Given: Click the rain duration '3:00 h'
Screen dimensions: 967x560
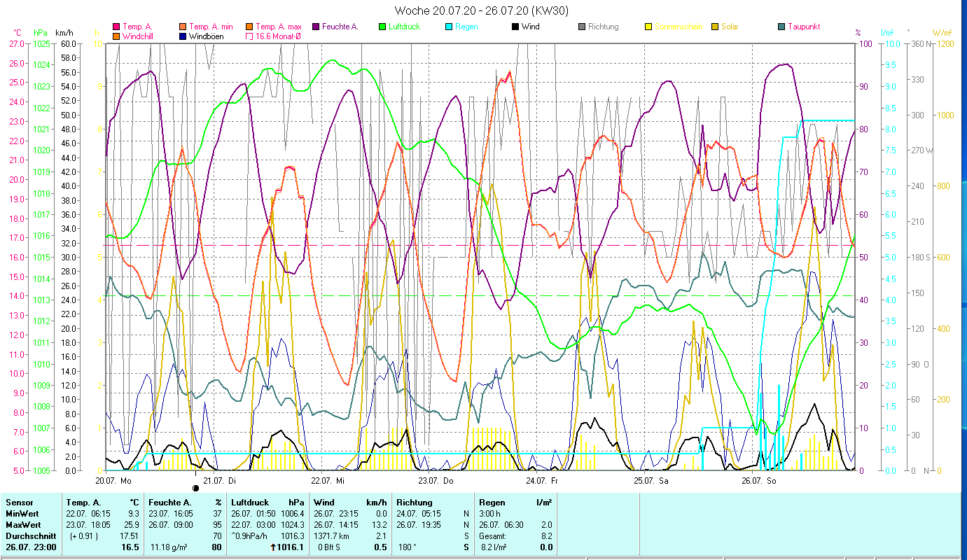Looking at the screenshot, I should tap(491, 514).
